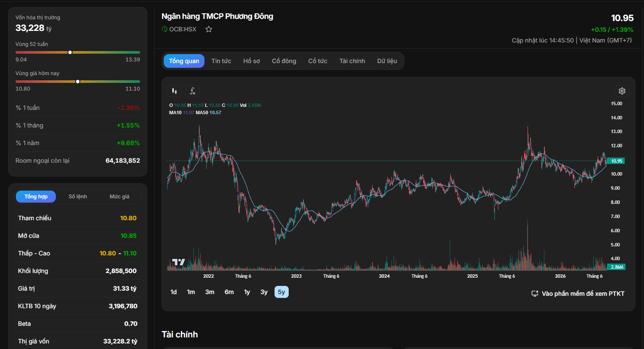
Task: Open chart settings gear icon
Action: pos(622,91)
